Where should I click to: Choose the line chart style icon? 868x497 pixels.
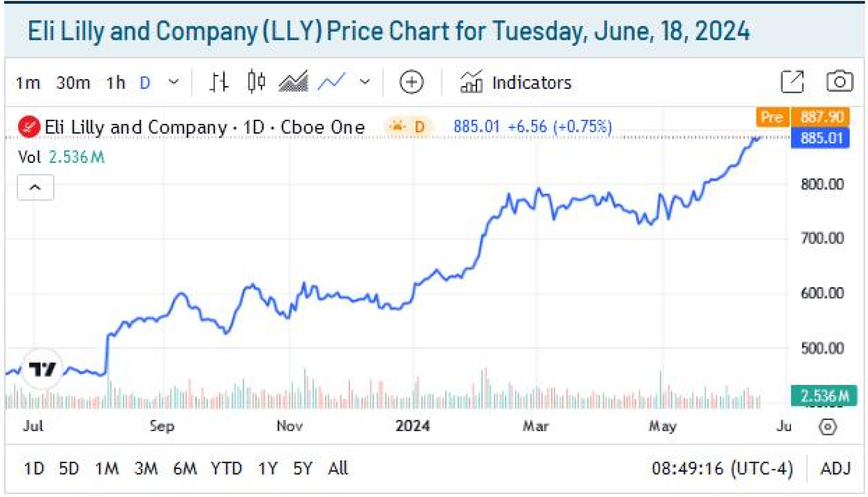point(332,82)
